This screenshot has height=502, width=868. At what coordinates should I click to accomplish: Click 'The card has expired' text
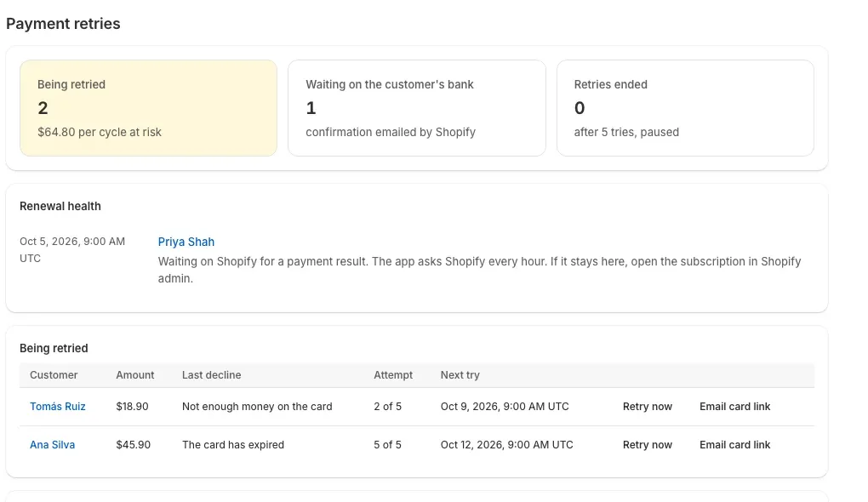pyautogui.click(x=233, y=444)
